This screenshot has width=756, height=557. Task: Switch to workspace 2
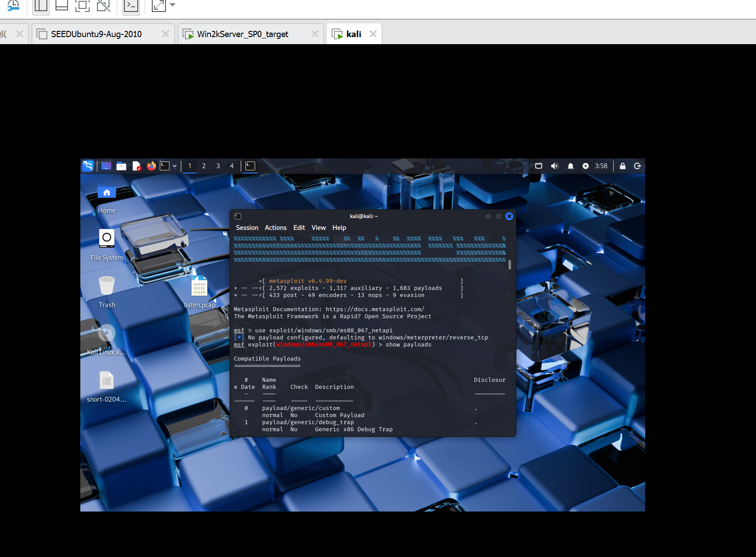pos(204,166)
